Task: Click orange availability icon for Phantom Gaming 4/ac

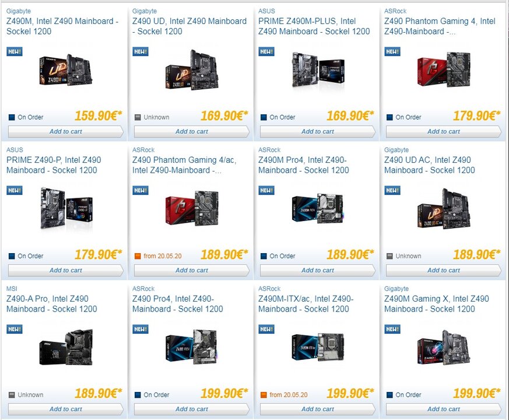Action: tap(138, 256)
